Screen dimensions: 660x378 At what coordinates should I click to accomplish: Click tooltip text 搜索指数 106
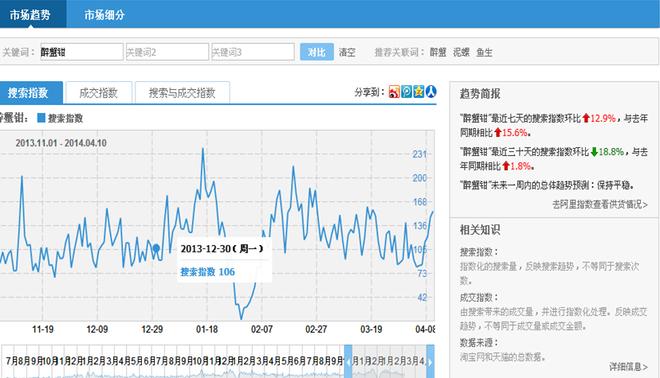click(x=208, y=272)
